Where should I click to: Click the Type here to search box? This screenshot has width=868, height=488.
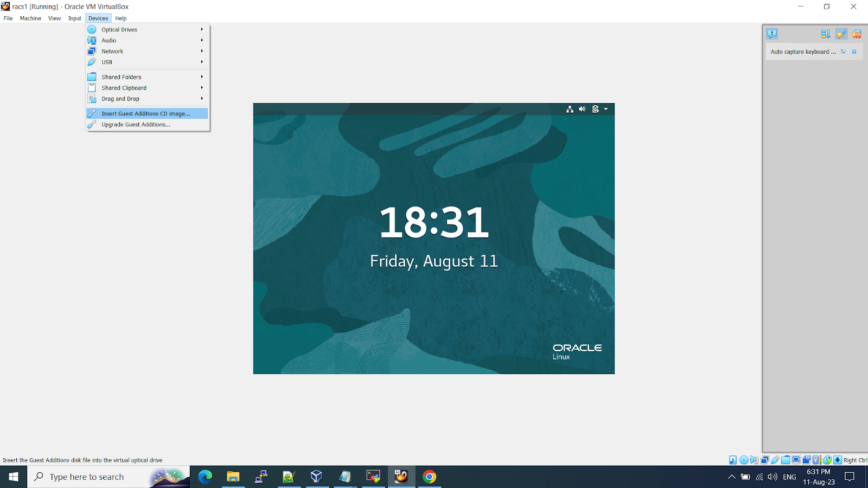coord(108,477)
